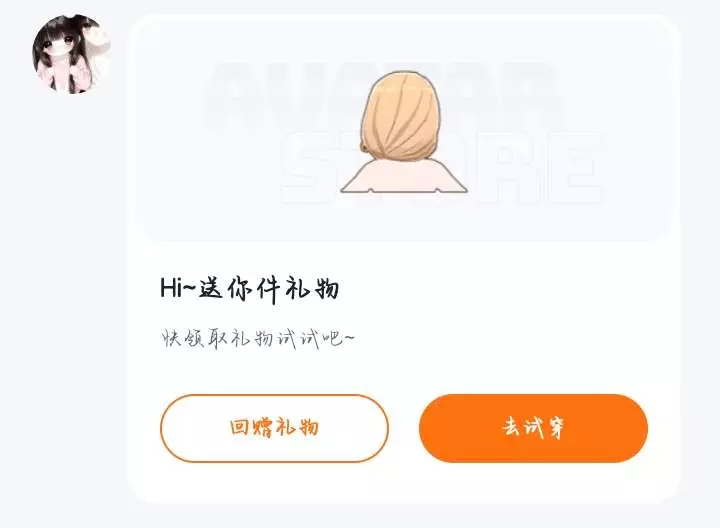Tap the '快领取礼物试试吧~' subtitle text

tap(257, 339)
